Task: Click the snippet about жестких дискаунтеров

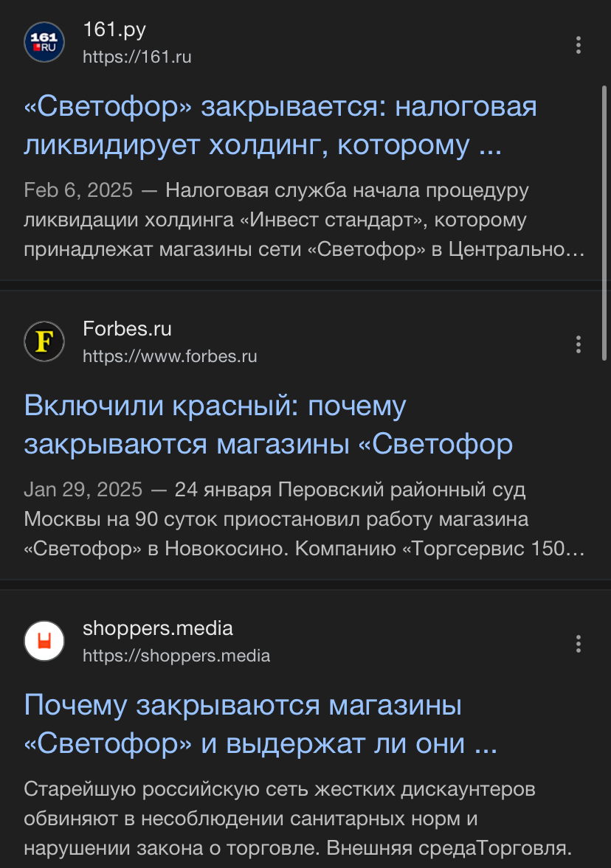Action: coord(298,819)
